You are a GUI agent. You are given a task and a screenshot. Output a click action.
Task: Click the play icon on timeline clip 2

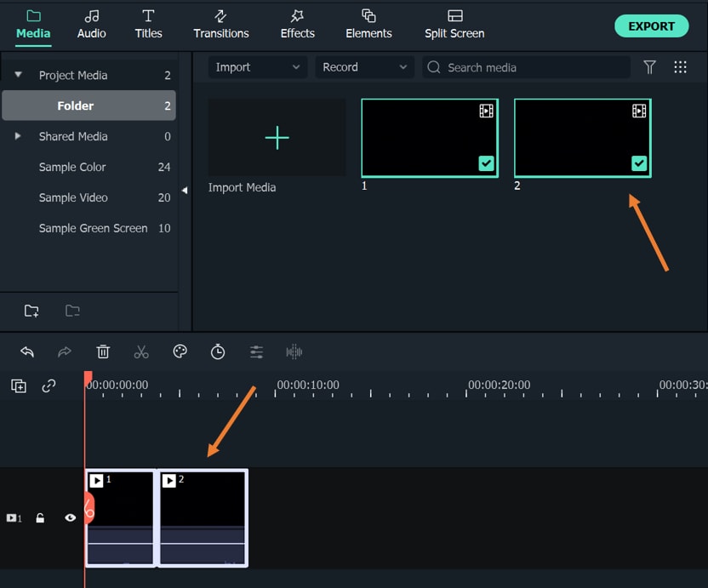pos(168,481)
